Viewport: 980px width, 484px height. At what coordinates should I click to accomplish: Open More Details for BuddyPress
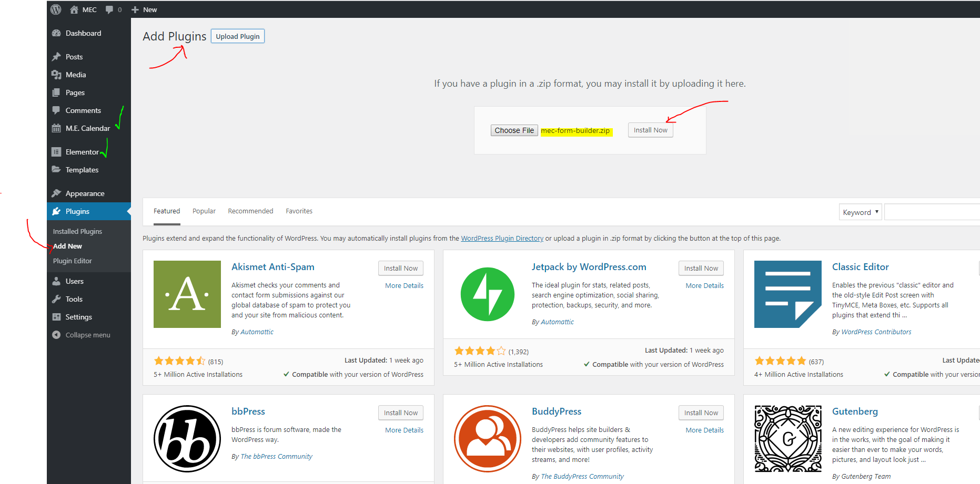[x=704, y=430]
